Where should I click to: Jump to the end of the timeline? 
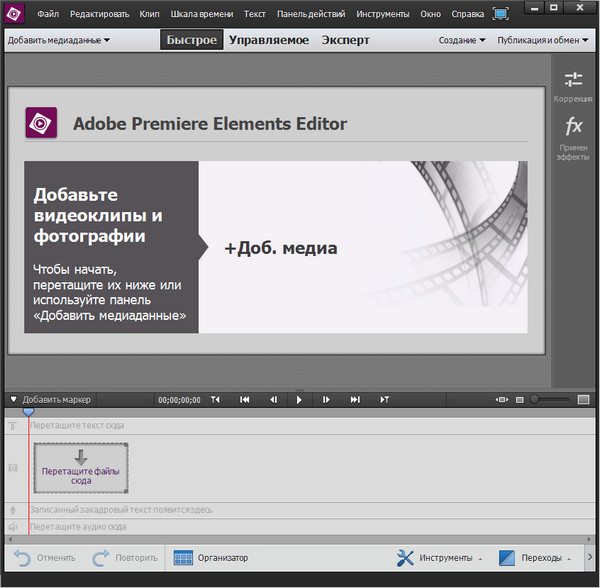coord(354,400)
